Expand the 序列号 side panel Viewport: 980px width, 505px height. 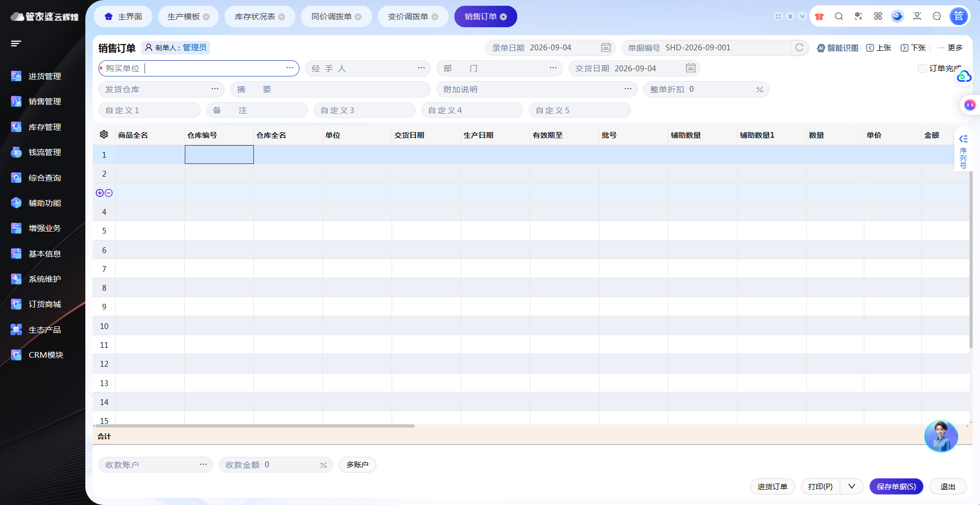[963, 149]
